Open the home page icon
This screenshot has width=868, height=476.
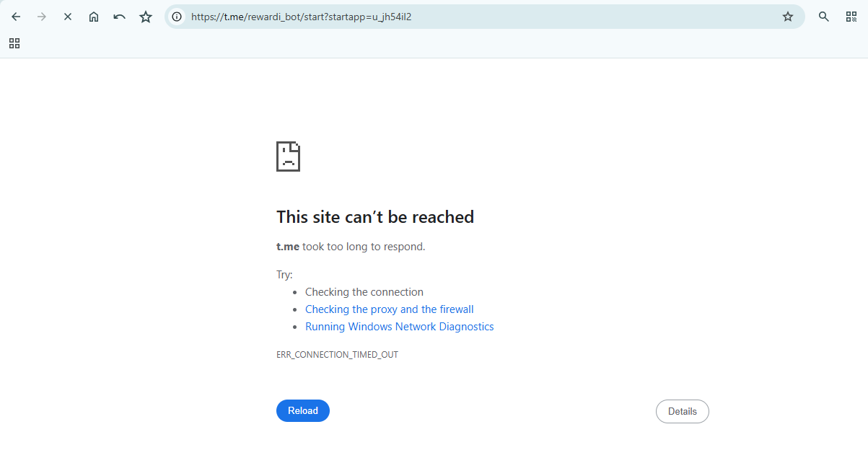pos(94,17)
